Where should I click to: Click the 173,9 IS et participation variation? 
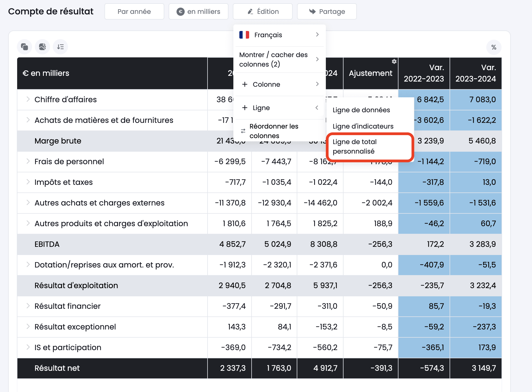[x=476, y=347]
